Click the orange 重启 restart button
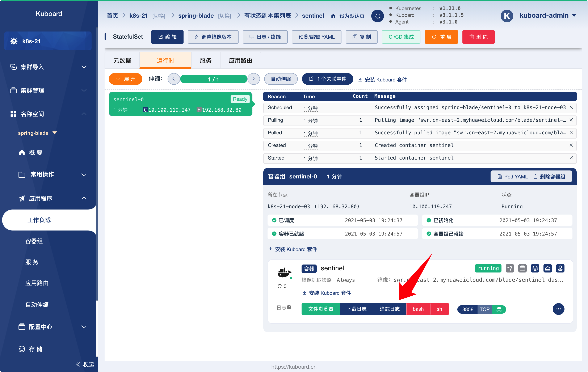Viewport: 588px width, 372px height. [x=441, y=37]
